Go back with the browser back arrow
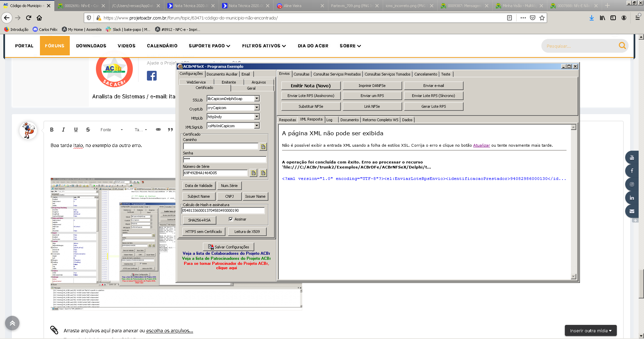 click(7, 18)
